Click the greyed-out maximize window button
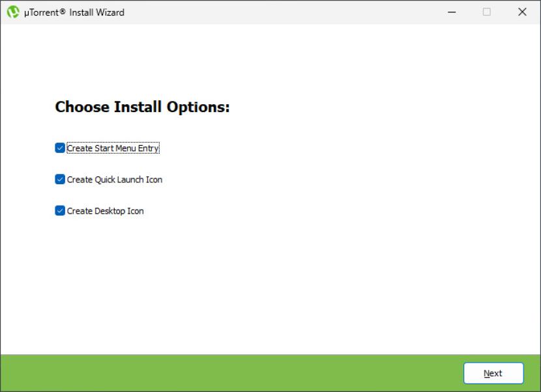 pyautogui.click(x=487, y=12)
